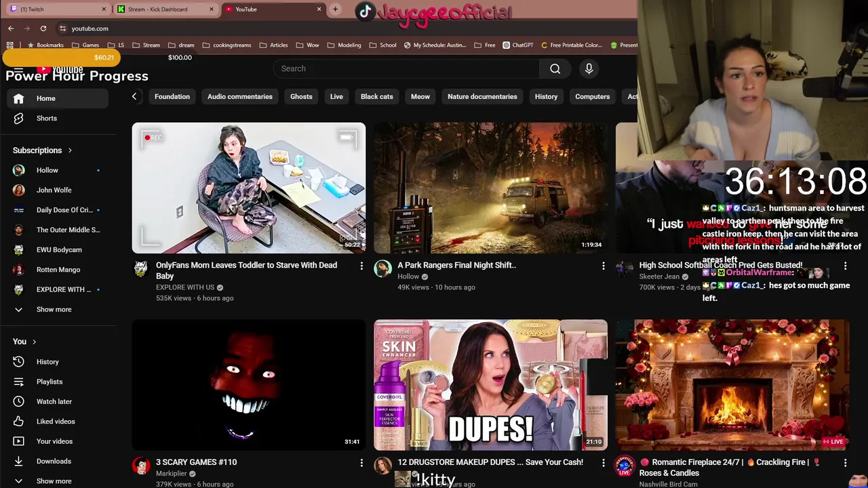This screenshot has height=488, width=868.
Task: Click the A Park Rangers Final Night Shift title
Action: point(456,266)
